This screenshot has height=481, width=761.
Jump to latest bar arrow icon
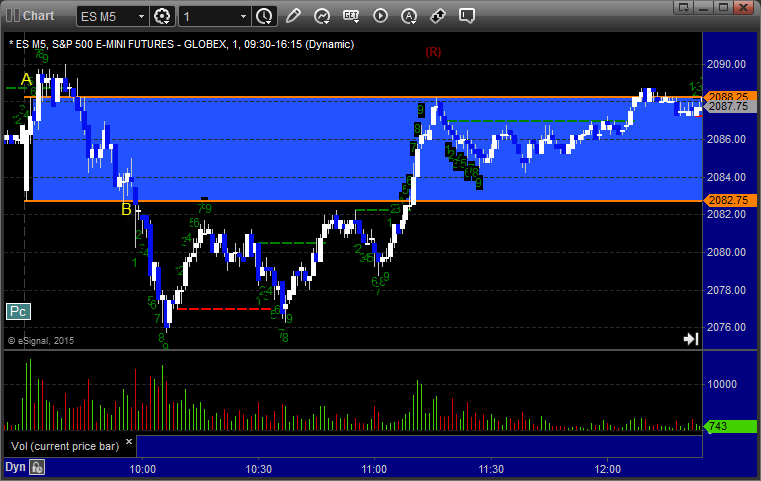point(691,339)
